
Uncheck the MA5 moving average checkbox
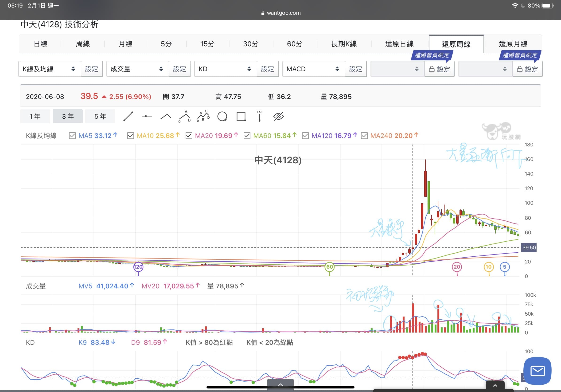(x=72, y=136)
